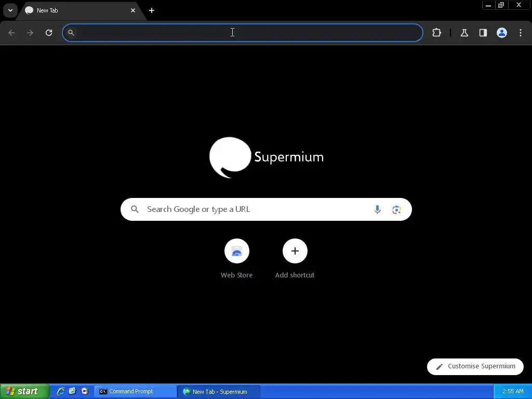
Task: Open the Windows Start menu
Action: (x=24, y=391)
